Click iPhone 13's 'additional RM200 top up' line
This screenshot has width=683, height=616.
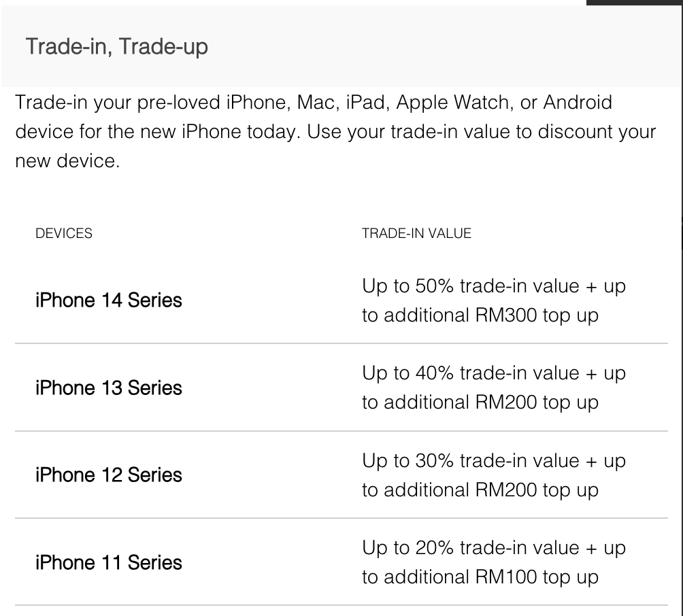point(480,403)
